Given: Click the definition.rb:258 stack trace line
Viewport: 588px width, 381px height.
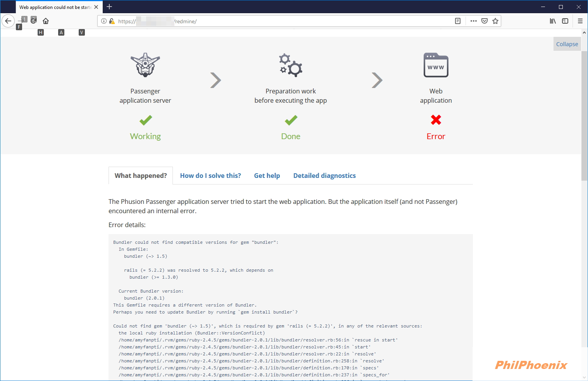Looking at the screenshot, I should coord(251,361).
